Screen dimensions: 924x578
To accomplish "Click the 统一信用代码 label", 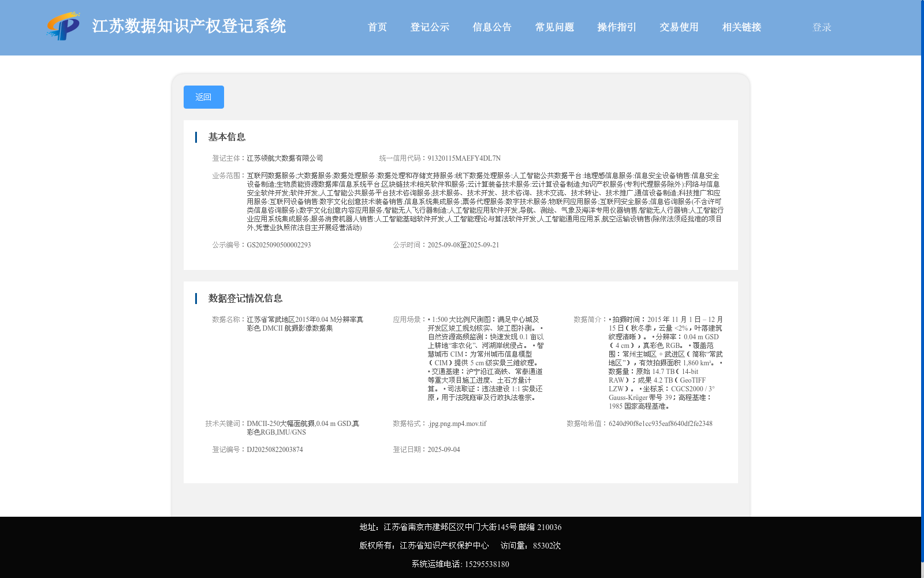I will [403, 158].
